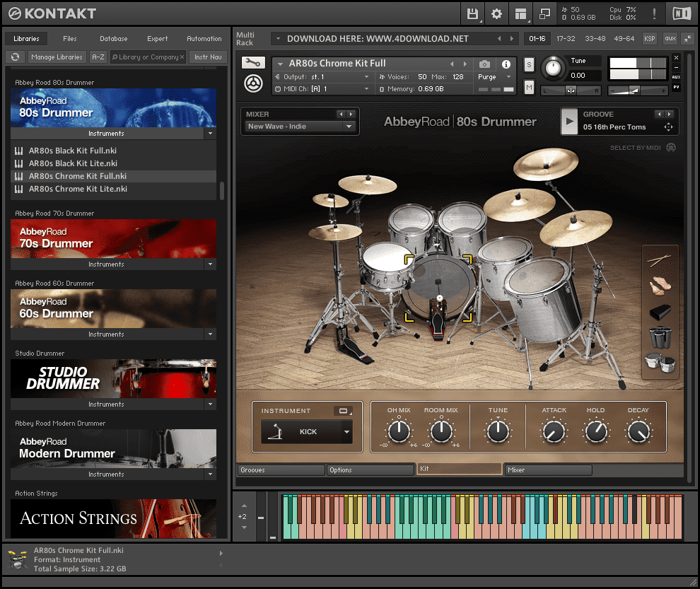
Task: Click the instrument output routing circular icon
Action: coord(253,83)
